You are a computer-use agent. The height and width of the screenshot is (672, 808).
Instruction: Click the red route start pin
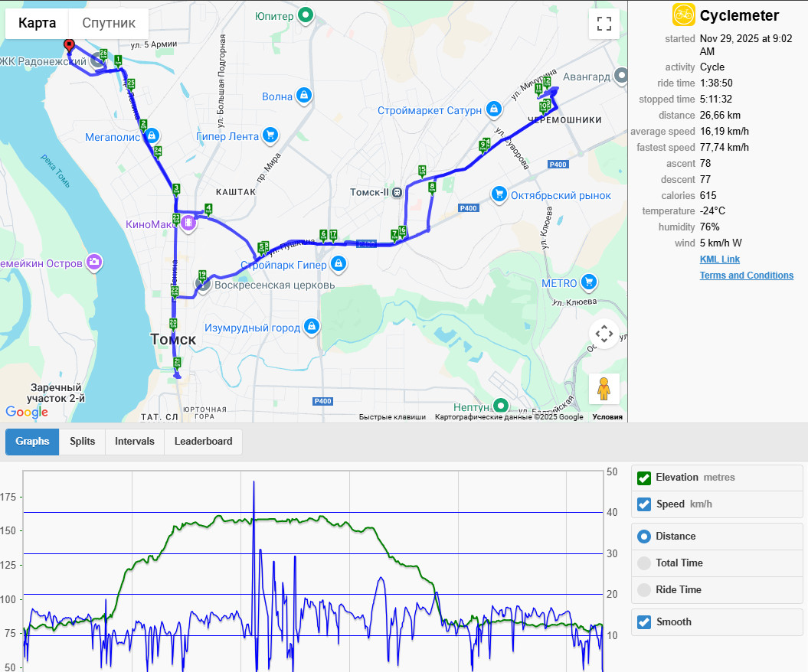pyautogui.click(x=69, y=46)
